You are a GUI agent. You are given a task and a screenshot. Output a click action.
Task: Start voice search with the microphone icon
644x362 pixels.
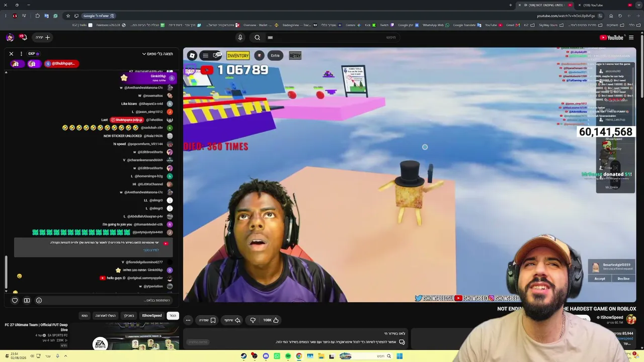(x=240, y=37)
